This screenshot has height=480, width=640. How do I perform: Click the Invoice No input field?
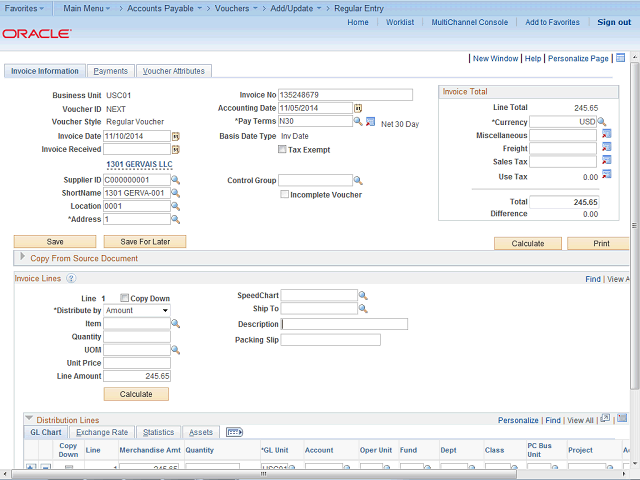tap(345, 95)
